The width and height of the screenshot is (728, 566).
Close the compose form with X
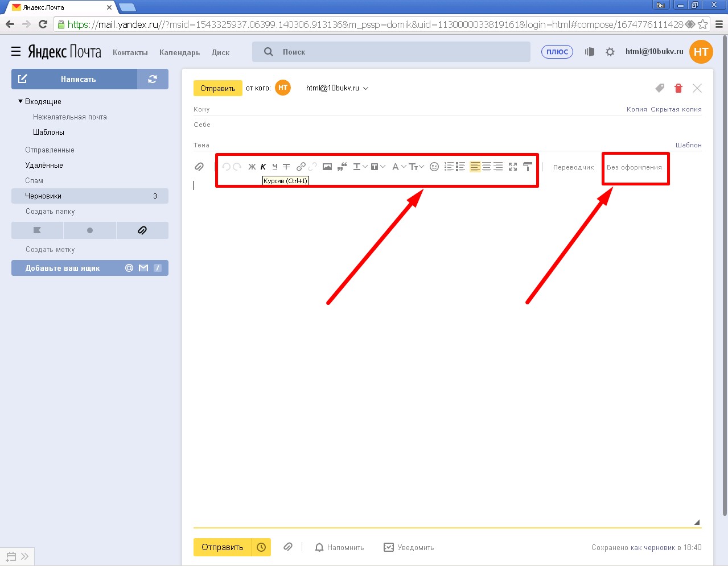tap(697, 88)
